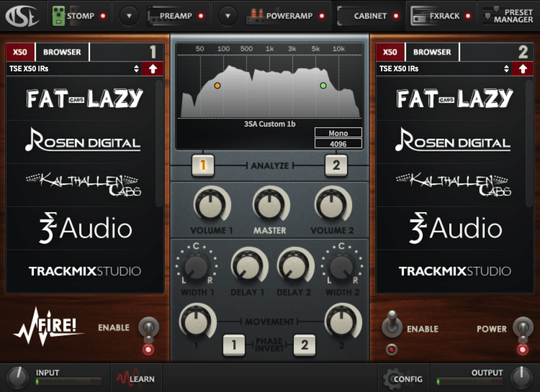
Task: Open the STOMP pedal section
Action: pos(80,16)
